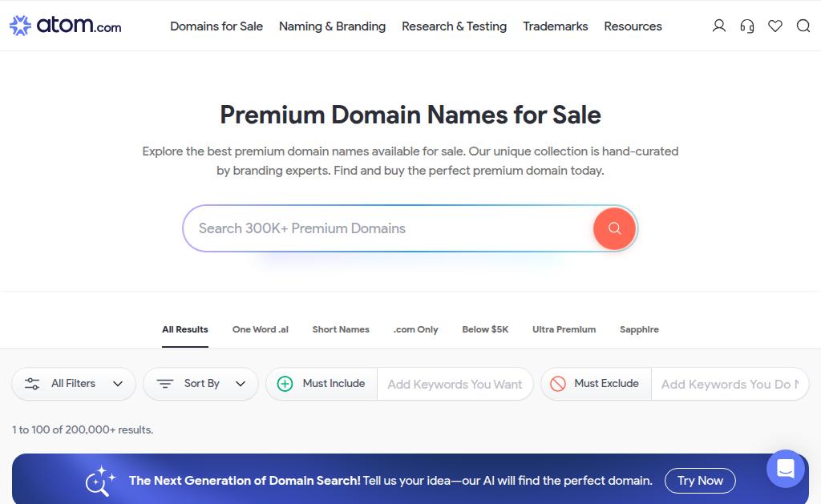This screenshot has width=821, height=504.
Task: Click the green Must Include plus icon
Action: tap(285, 384)
